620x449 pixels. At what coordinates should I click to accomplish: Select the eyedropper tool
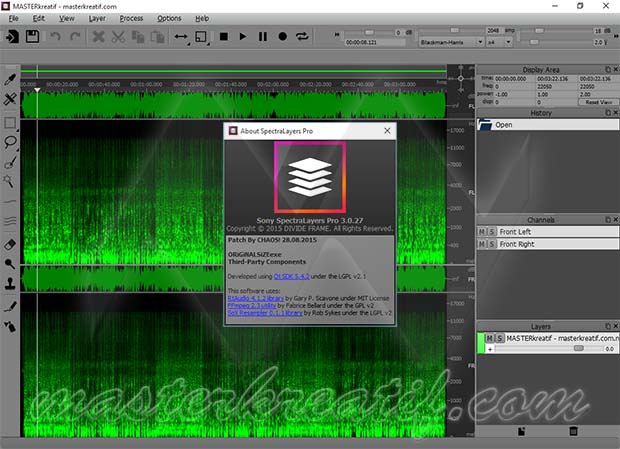click(x=10, y=79)
